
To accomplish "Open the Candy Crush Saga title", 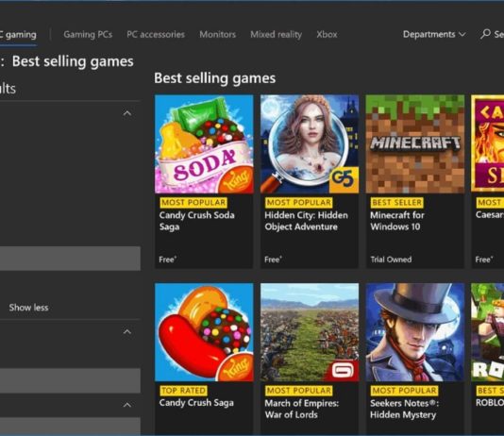I will (196, 403).
